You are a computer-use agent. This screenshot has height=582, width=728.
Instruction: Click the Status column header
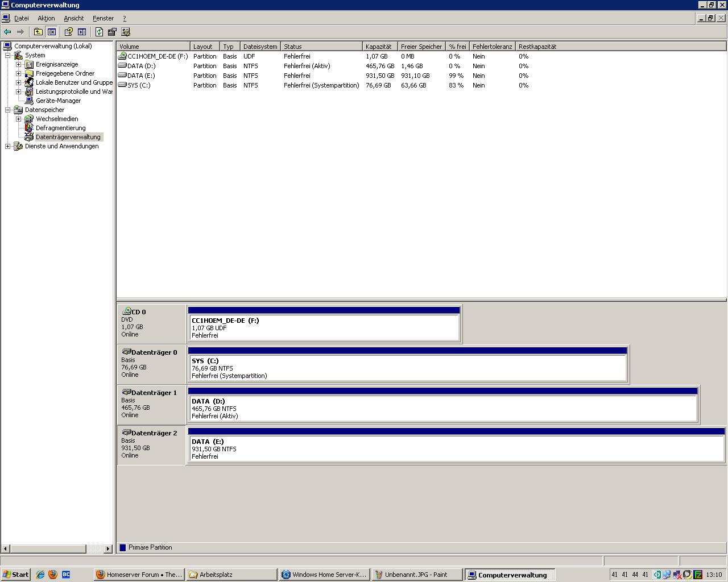(x=321, y=47)
